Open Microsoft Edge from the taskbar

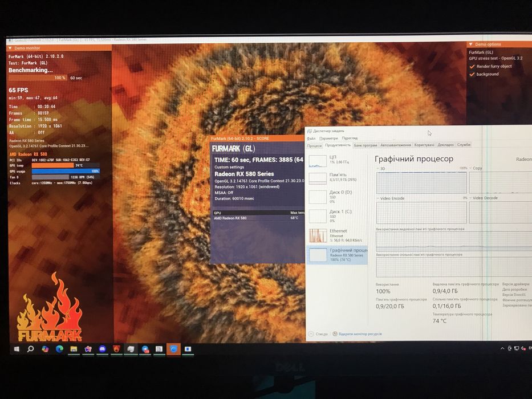click(59, 349)
